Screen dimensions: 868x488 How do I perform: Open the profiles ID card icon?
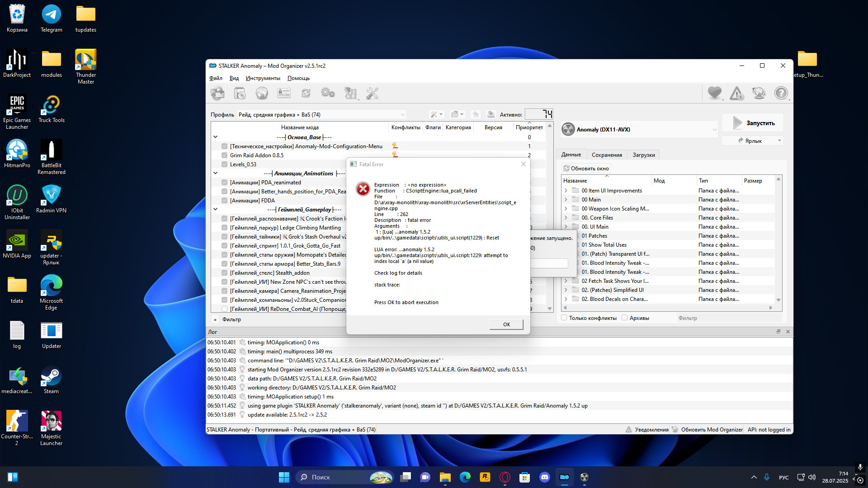pyautogui.click(x=284, y=94)
